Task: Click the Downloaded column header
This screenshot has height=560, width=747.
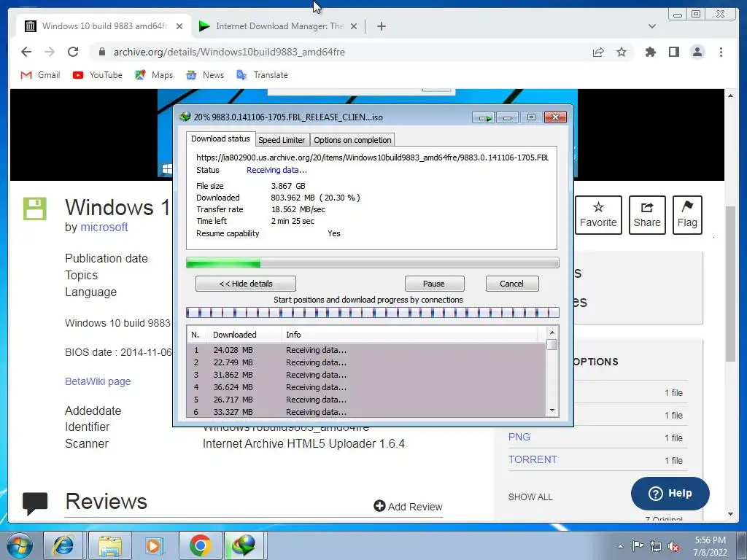Action: (x=245, y=335)
